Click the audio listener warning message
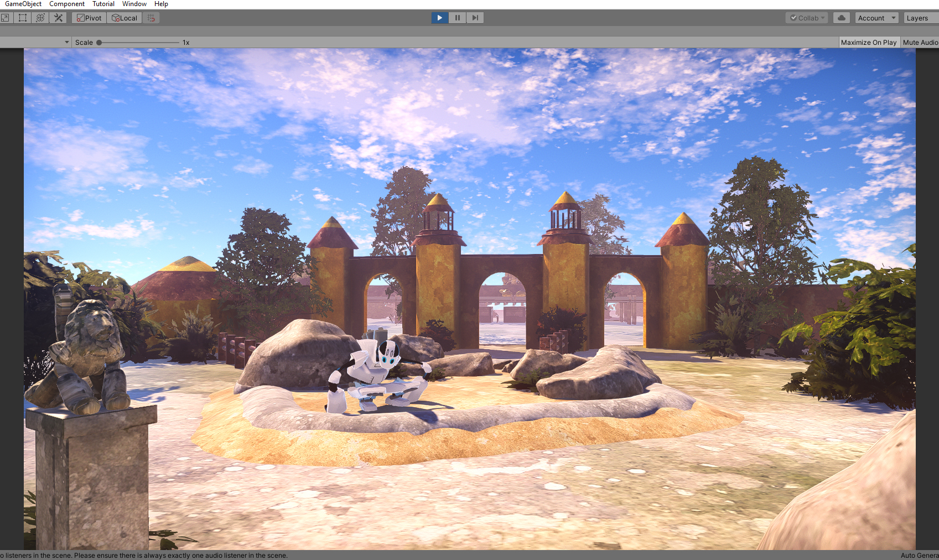The image size is (939, 560). click(144, 555)
